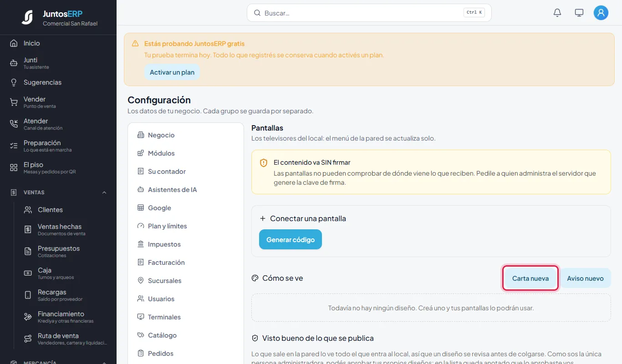622x364 pixels.
Task: Click the Financiamiento hand-coin icon
Action: (28, 317)
